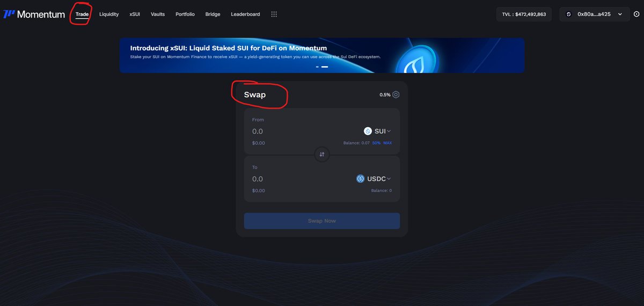Select the second banner slide indicator
The width and height of the screenshot is (644, 306).
coord(325,67)
